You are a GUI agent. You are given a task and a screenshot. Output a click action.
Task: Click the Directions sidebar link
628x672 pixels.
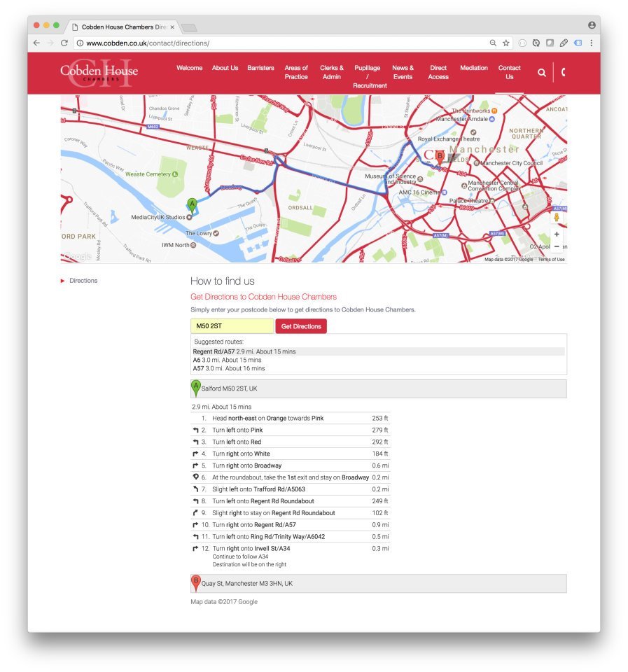[x=83, y=281]
